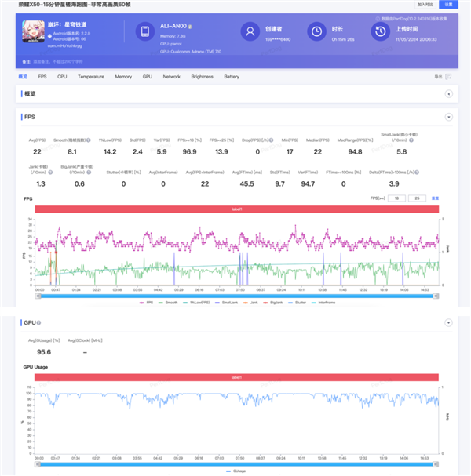Viewport: 471px width, 476px height.
Task: Collapse the 概览 section
Action: (x=448, y=93)
